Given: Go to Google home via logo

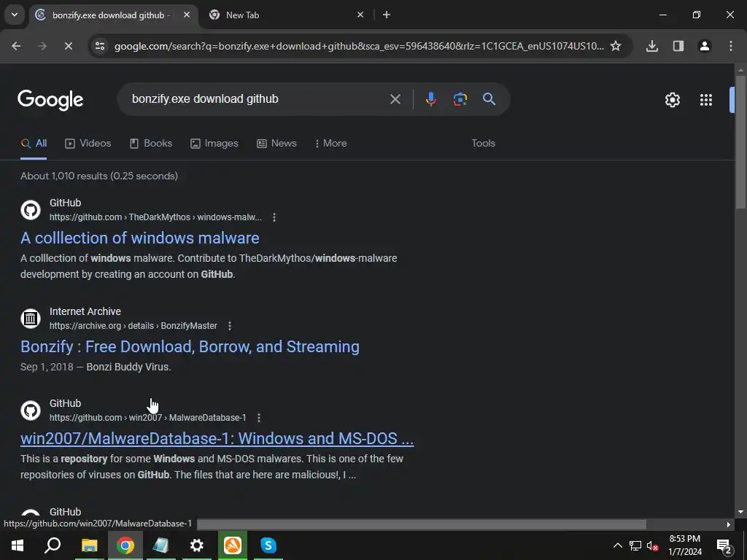Looking at the screenshot, I should pyautogui.click(x=50, y=99).
